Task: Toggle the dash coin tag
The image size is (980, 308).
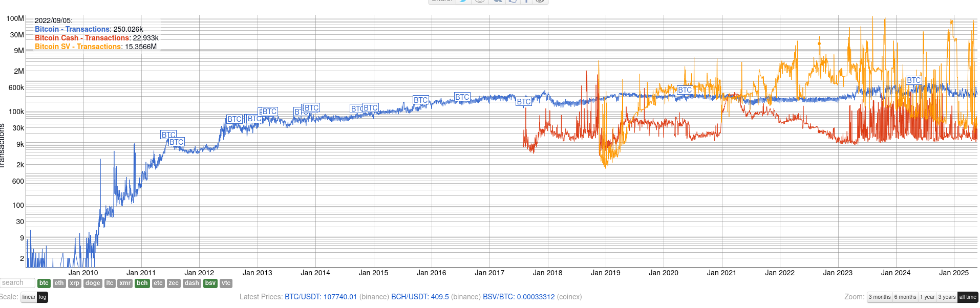Action: click(192, 283)
